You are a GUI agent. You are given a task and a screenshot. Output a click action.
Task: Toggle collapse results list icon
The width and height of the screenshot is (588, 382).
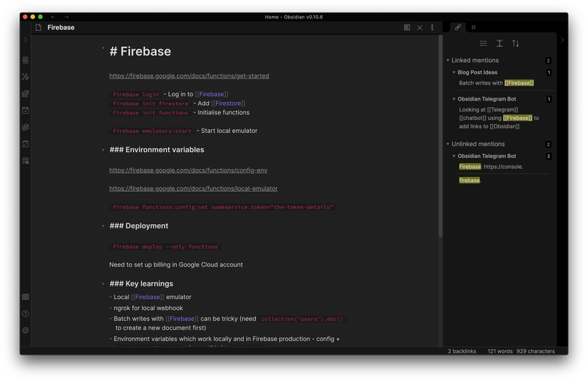coord(484,43)
